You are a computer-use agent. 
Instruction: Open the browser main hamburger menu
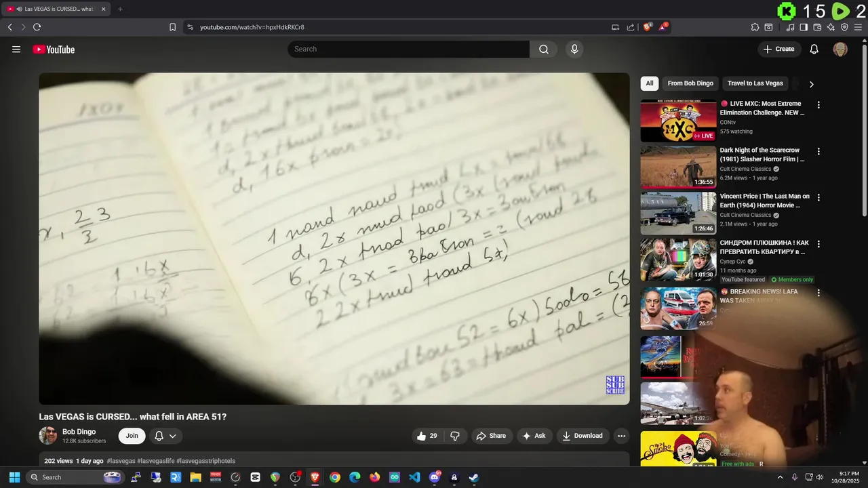pyautogui.click(x=858, y=27)
